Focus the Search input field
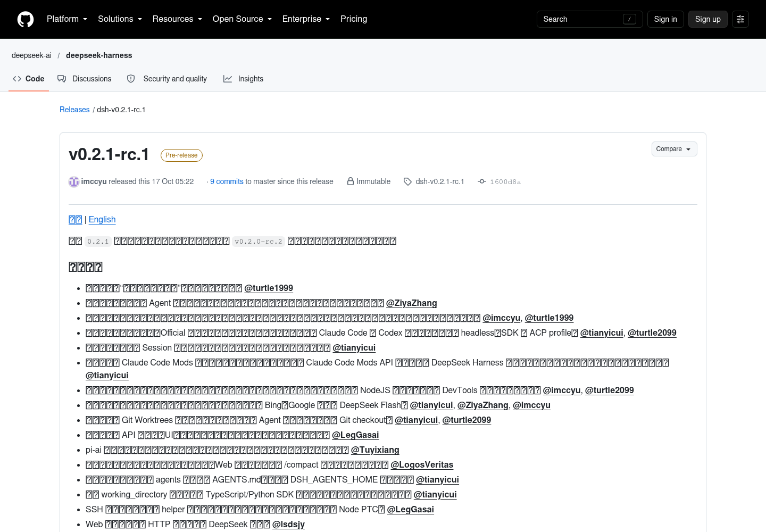The width and height of the screenshot is (766, 532). (589, 19)
